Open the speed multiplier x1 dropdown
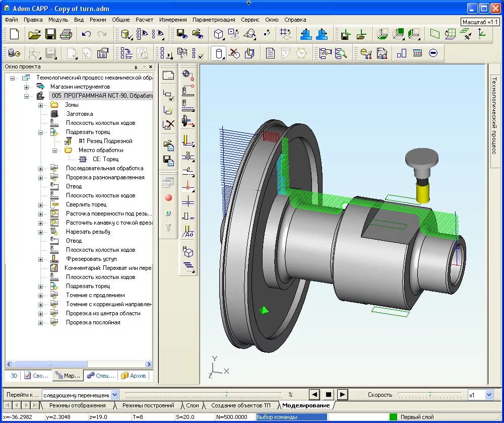The width and height of the screenshot is (504, 423). click(489, 395)
